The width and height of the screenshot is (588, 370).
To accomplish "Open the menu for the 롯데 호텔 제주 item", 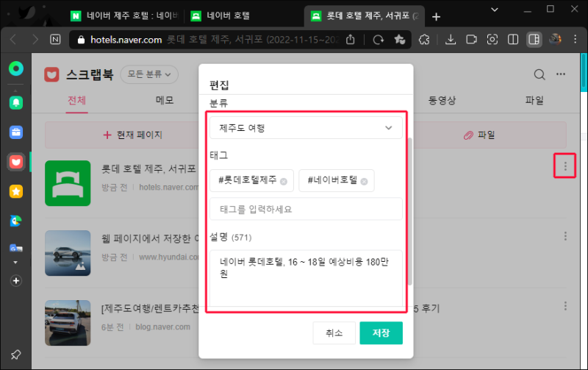I will pos(565,166).
